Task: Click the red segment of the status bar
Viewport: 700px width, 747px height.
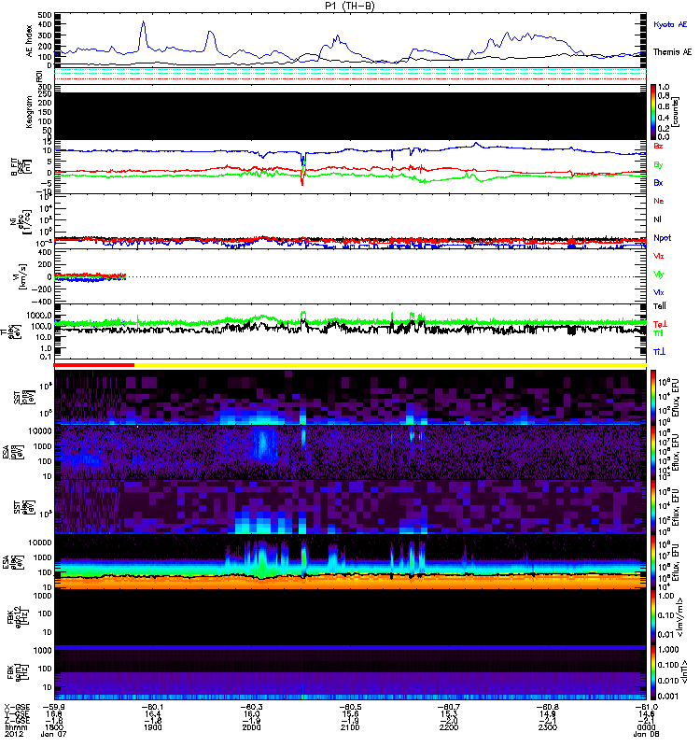Action: coord(94,365)
